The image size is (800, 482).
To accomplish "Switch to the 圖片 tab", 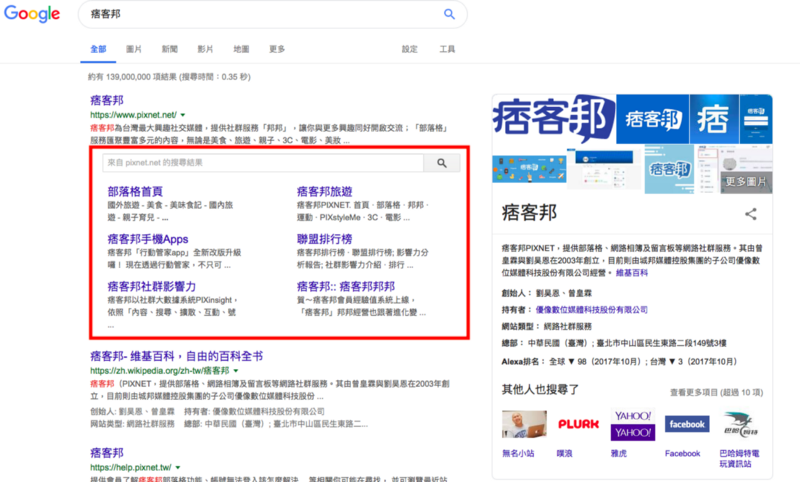I will click(x=134, y=49).
